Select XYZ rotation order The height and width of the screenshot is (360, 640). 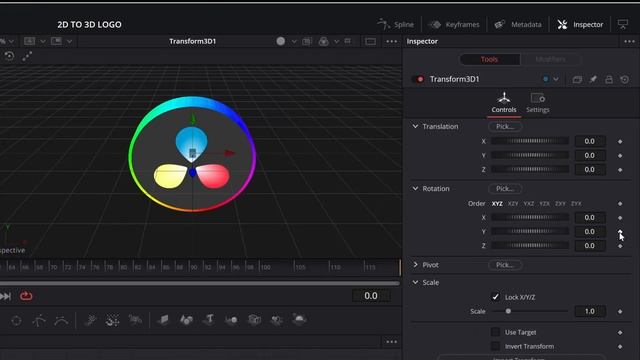point(497,204)
